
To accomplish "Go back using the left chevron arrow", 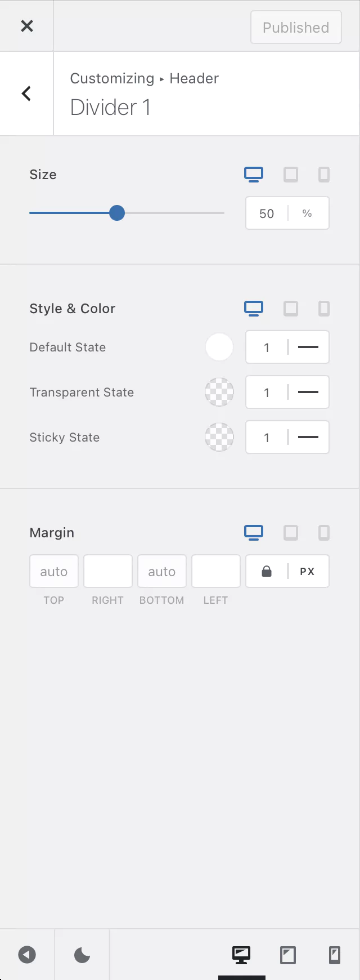I will click(x=26, y=93).
